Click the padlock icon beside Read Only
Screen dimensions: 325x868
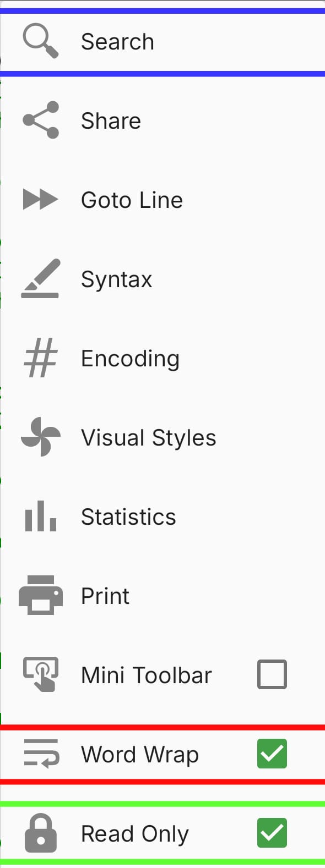[40, 833]
